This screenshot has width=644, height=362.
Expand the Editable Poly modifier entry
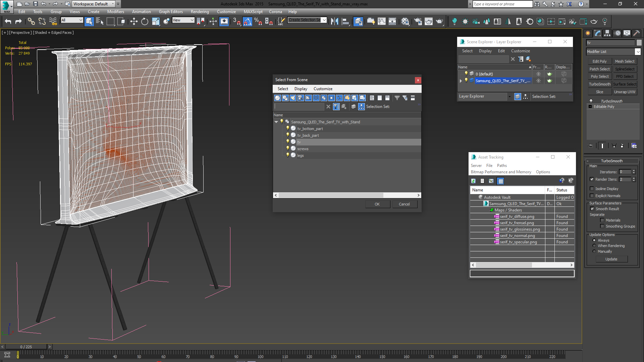pos(590,107)
